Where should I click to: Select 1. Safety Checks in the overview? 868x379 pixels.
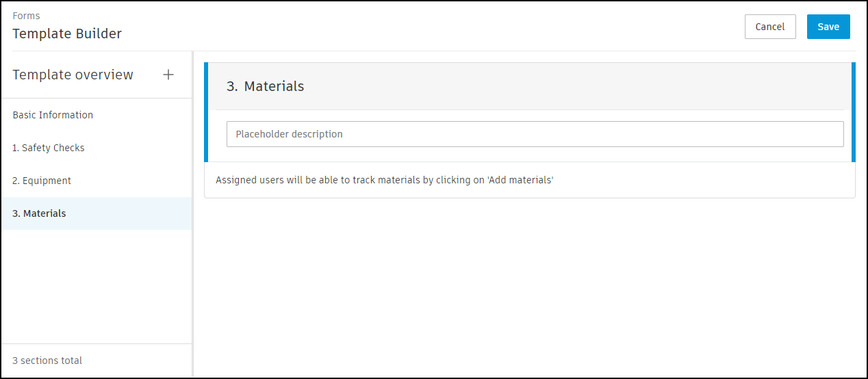(49, 148)
